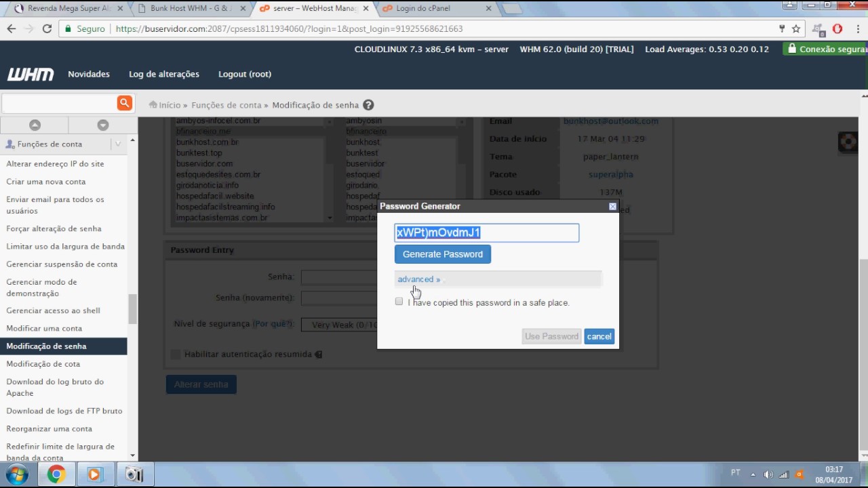Click the WHM logo
Image resolution: width=868 pixels, height=488 pixels.
click(31, 75)
